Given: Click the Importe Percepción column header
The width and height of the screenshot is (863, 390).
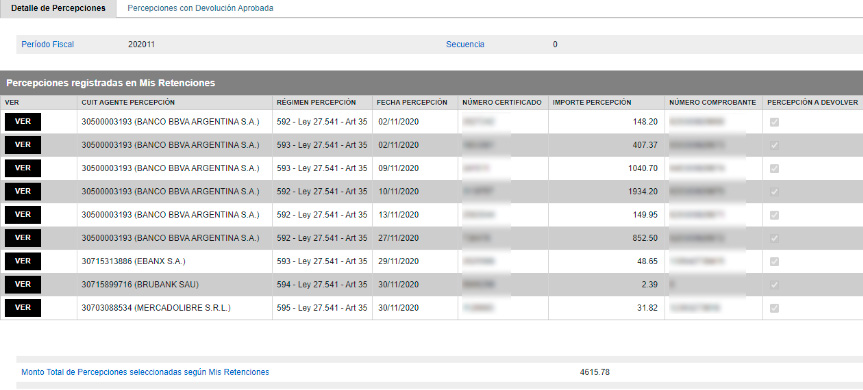Looking at the screenshot, I should click(x=592, y=102).
